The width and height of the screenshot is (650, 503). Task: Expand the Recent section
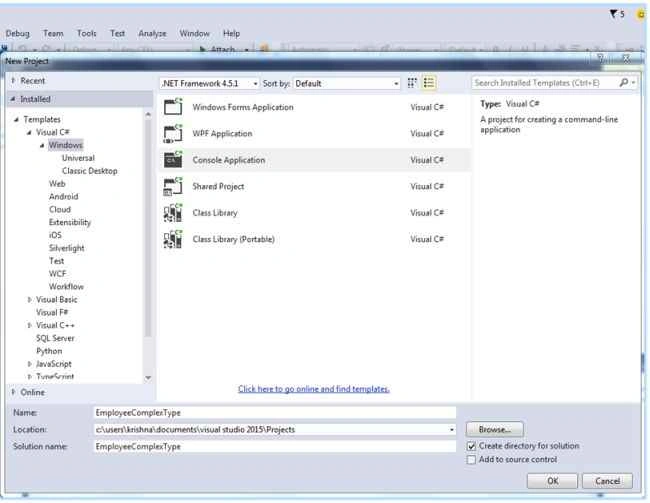[x=13, y=80]
